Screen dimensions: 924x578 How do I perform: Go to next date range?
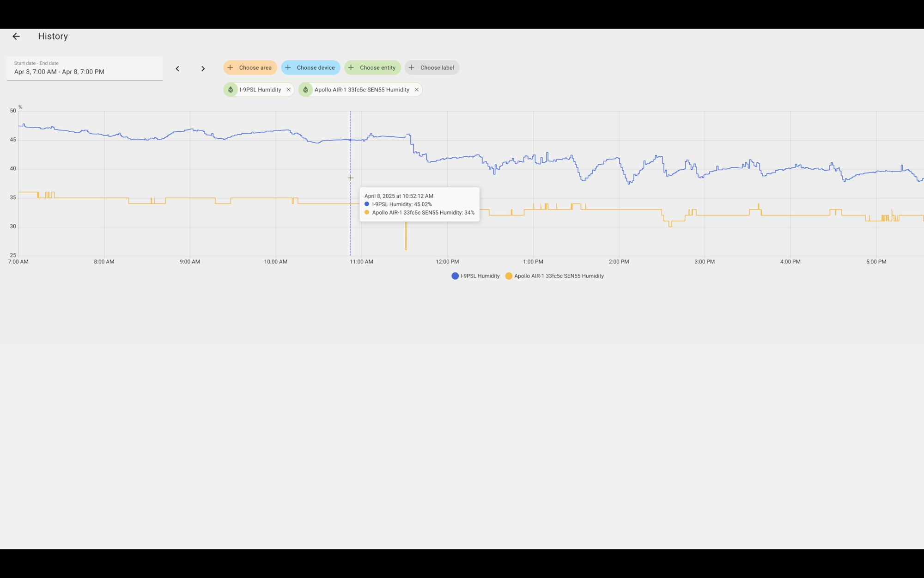tap(203, 69)
